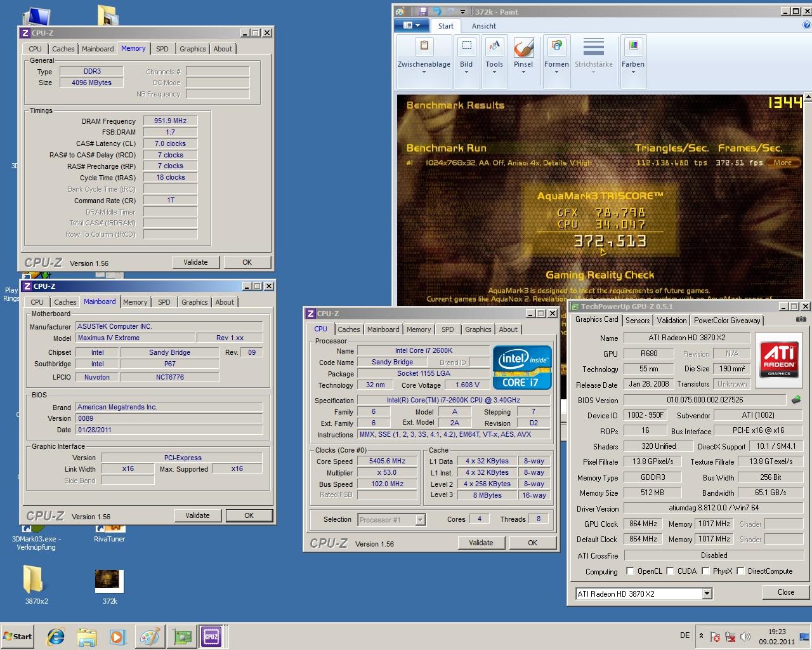Viewport: 812px width, 650px height.
Task: Click Validate in the CPU-Z Processor window
Action: pyautogui.click(x=481, y=543)
